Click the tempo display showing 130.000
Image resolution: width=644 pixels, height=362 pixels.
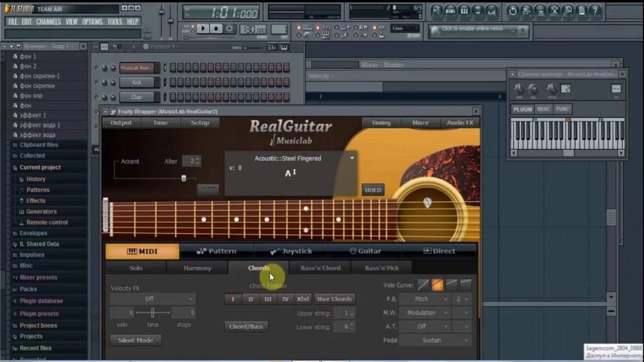[x=253, y=29]
